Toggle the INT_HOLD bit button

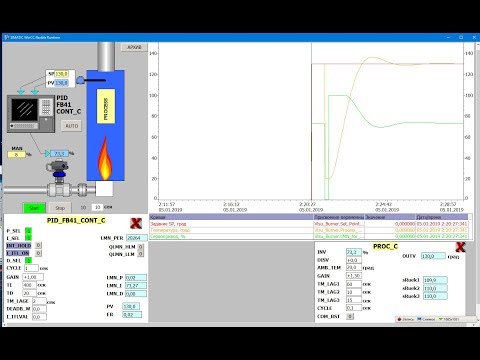coord(38,245)
